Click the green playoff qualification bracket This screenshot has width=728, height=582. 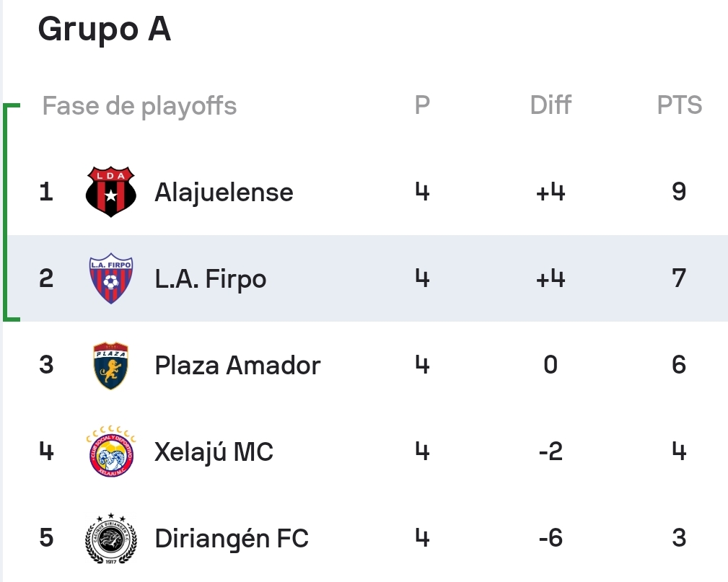(x=11, y=213)
